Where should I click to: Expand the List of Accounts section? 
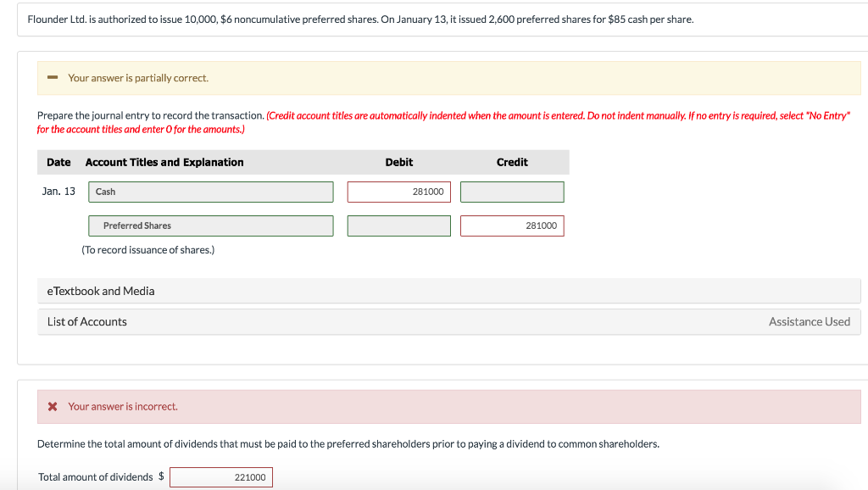(x=87, y=321)
